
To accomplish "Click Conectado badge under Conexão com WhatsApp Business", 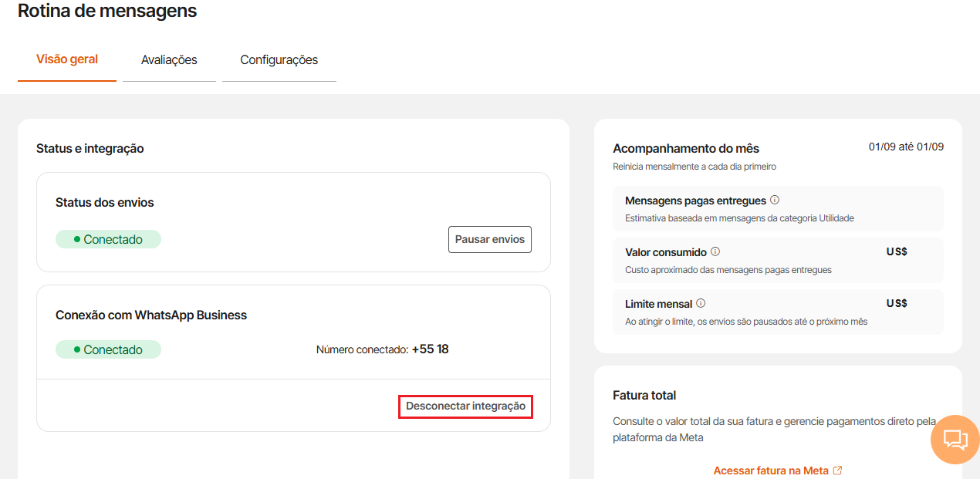I will [x=108, y=349].
